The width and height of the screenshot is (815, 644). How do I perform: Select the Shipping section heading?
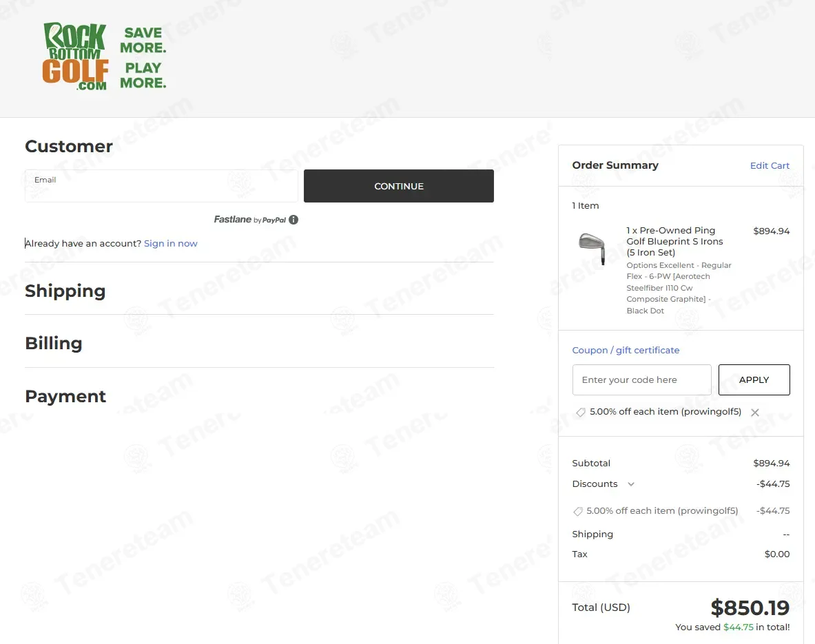65,291
